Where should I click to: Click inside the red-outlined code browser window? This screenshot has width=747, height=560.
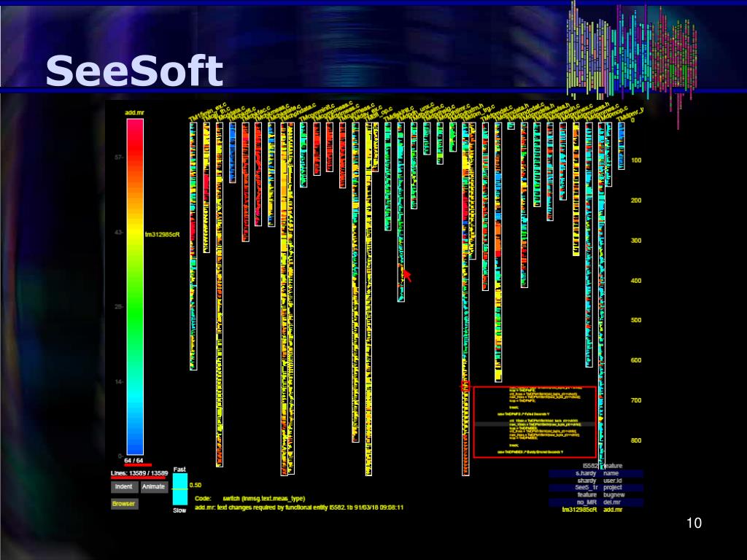(535, 422)
